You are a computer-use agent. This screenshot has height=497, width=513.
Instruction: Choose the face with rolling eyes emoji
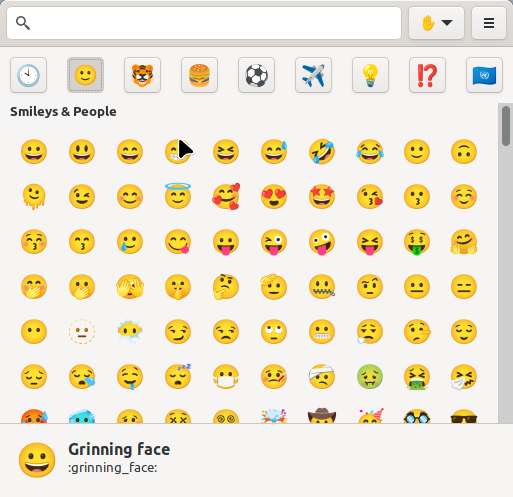coord(274,332)
